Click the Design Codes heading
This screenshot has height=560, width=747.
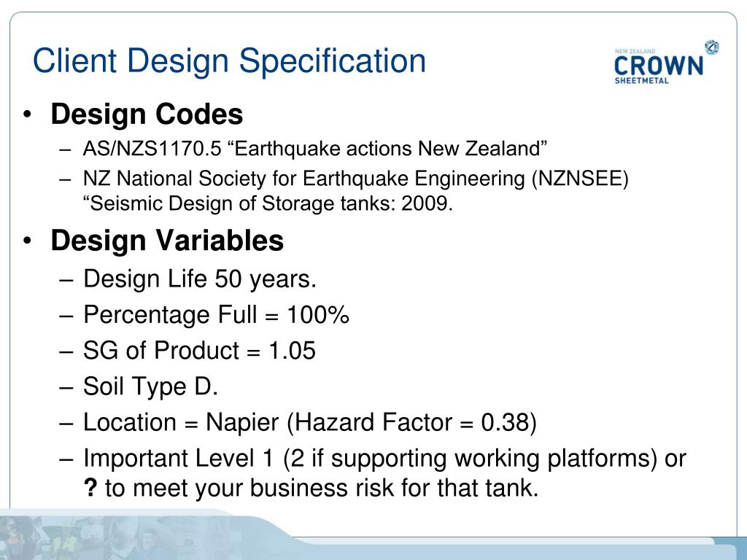tap(147, 114)
